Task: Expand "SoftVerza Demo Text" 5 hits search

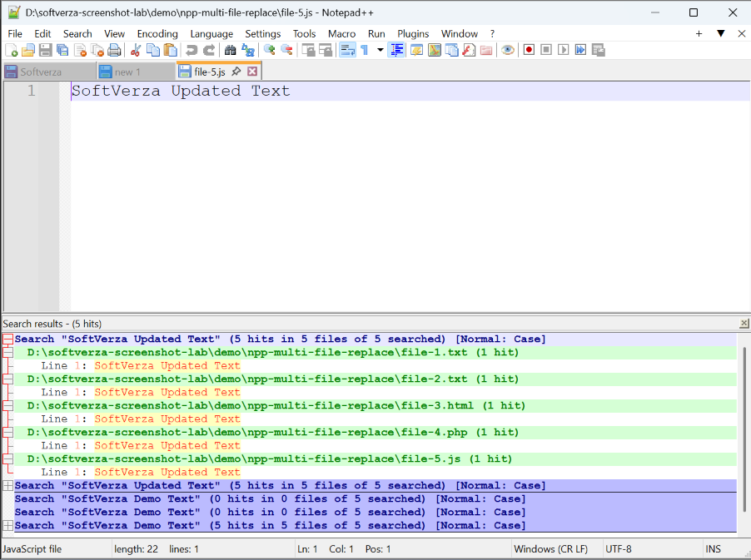Action: (8, 525)
